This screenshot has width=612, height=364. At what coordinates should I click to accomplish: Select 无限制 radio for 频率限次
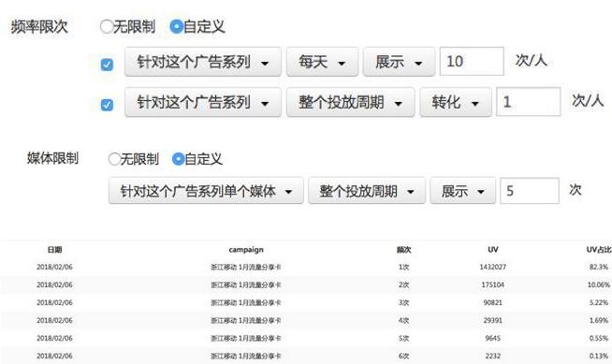point(107,26)
